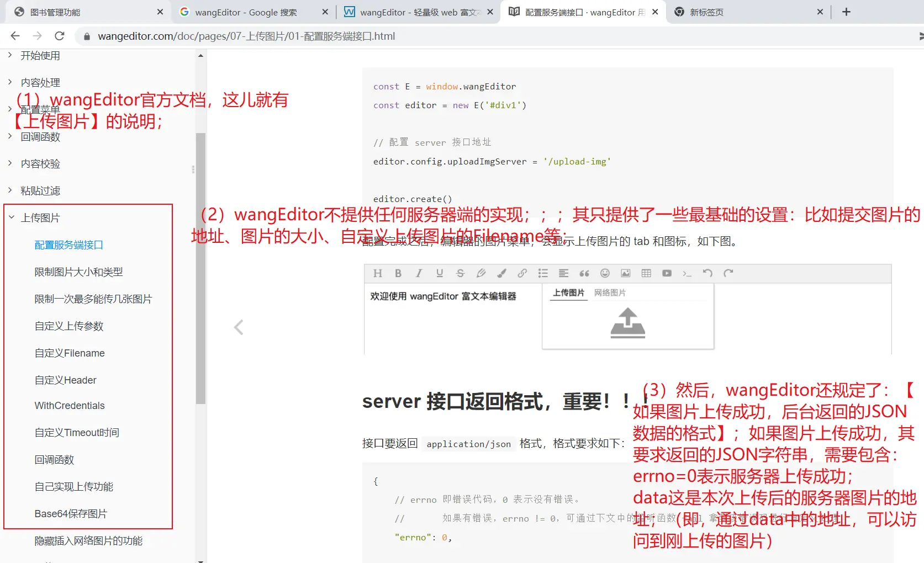Viewport: 924px width, 563px height.
Task: Click the insert code icon
Action: [687, 273]
